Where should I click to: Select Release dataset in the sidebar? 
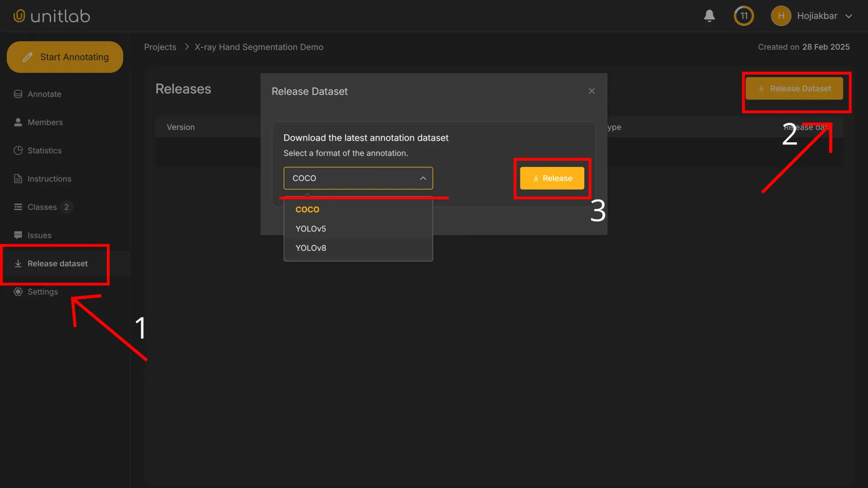(x=57, y=263)
